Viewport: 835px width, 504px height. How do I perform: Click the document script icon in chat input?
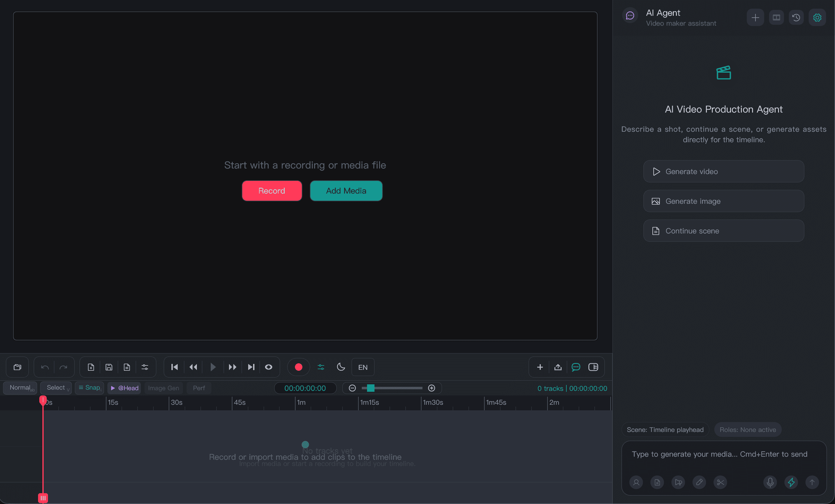pyautogui.click(x=657, y=482)
